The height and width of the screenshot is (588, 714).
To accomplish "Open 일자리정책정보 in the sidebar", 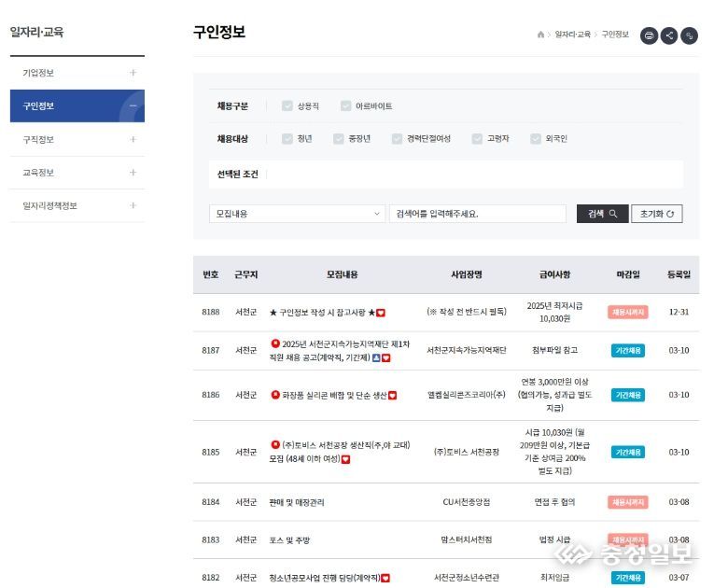I will pyautogui.click(x=50, y=206).
